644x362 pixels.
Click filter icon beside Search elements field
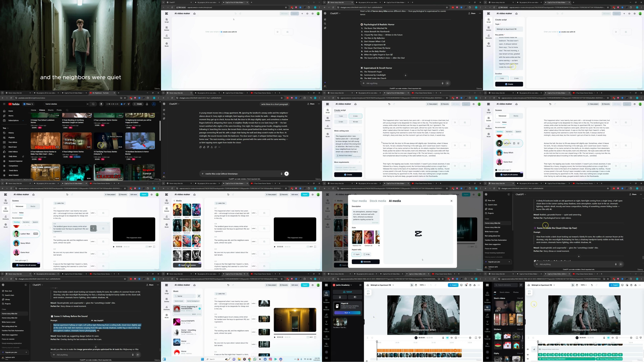pos(521,285)
